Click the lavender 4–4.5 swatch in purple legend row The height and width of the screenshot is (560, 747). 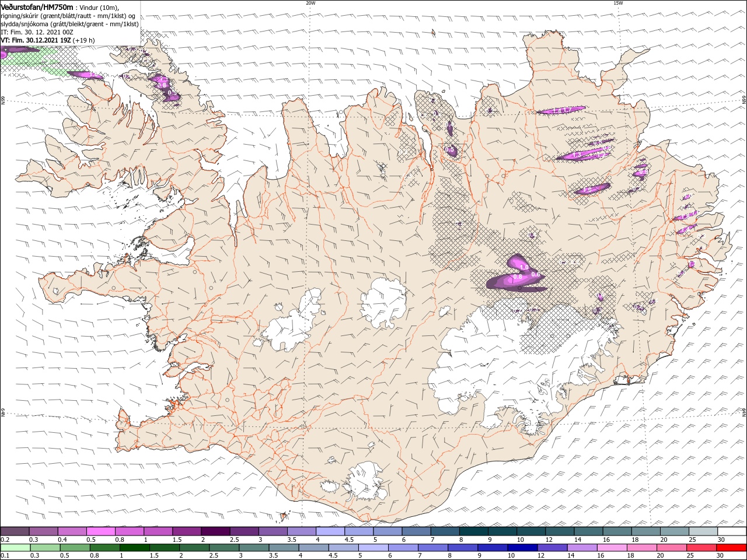pyautogui.click(x=330, y=531)
